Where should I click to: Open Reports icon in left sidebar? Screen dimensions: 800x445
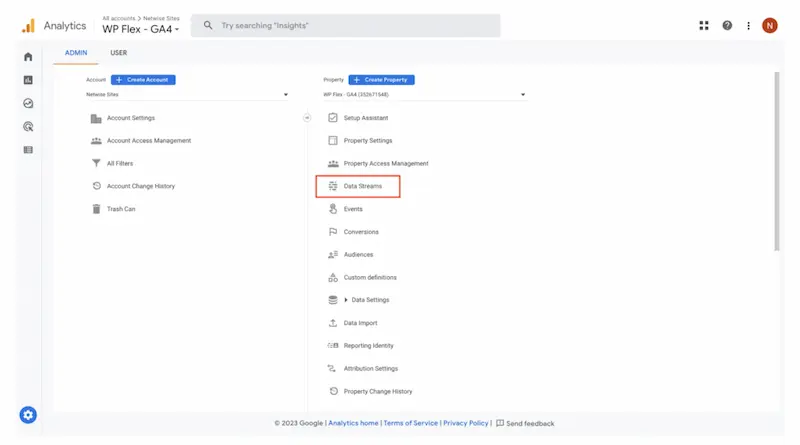[28, 80]
